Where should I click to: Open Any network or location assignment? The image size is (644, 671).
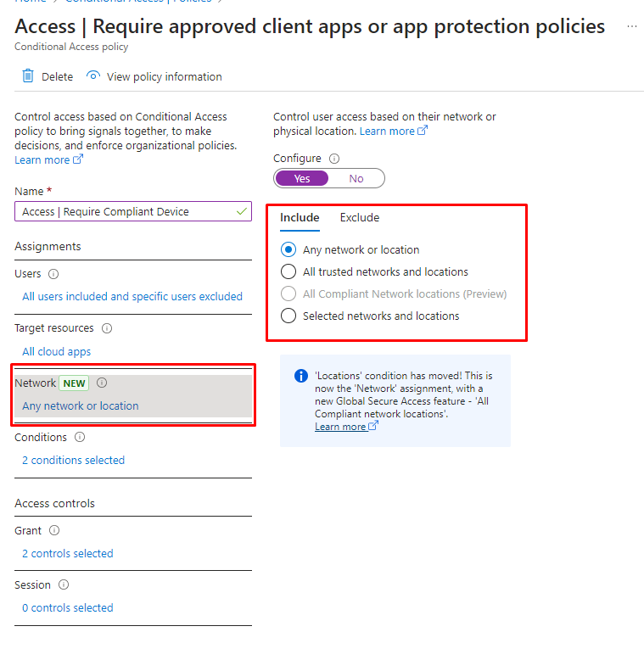[81, 405]
